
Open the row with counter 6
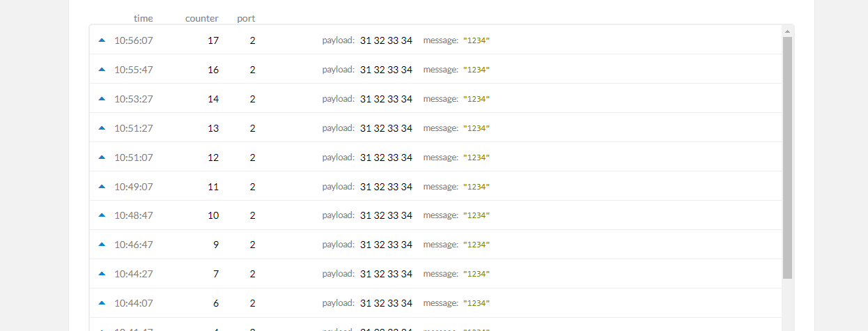(x=435, y=303)
